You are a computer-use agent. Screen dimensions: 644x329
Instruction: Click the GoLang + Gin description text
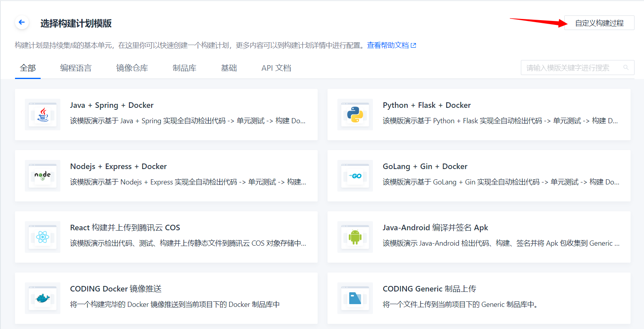click(501, 182)
